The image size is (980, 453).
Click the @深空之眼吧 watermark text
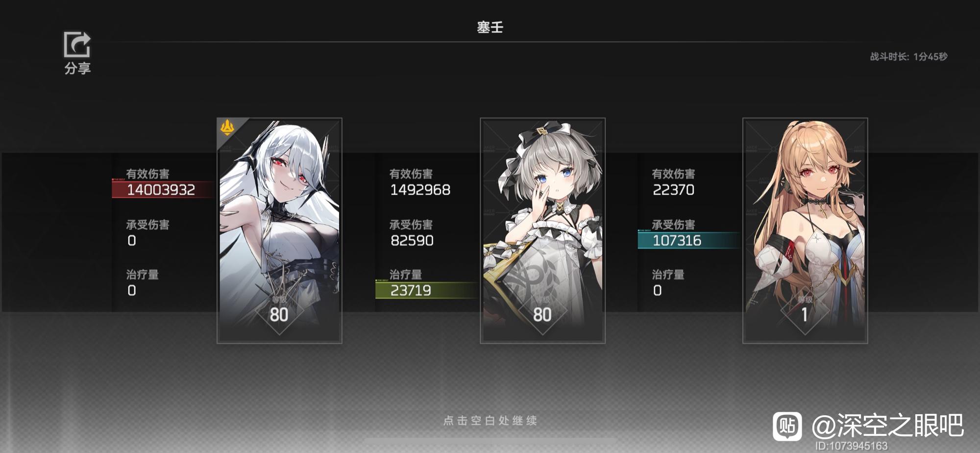pos(887,425)
